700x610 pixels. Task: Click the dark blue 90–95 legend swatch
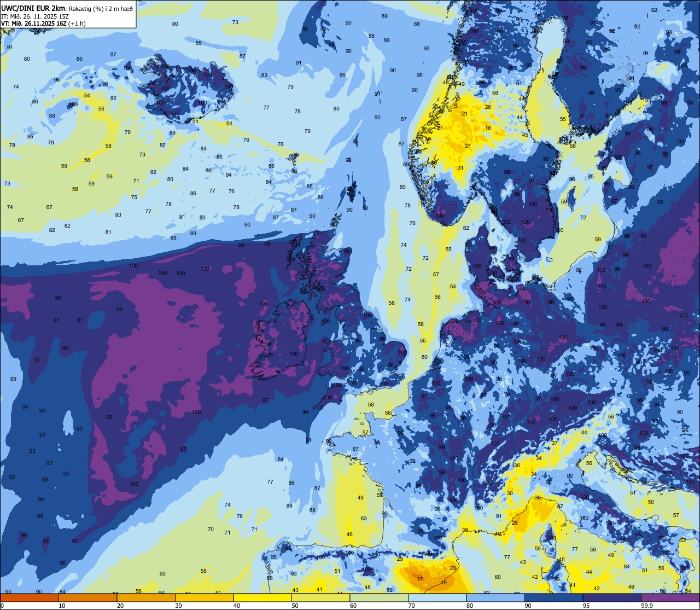point(553,598)
